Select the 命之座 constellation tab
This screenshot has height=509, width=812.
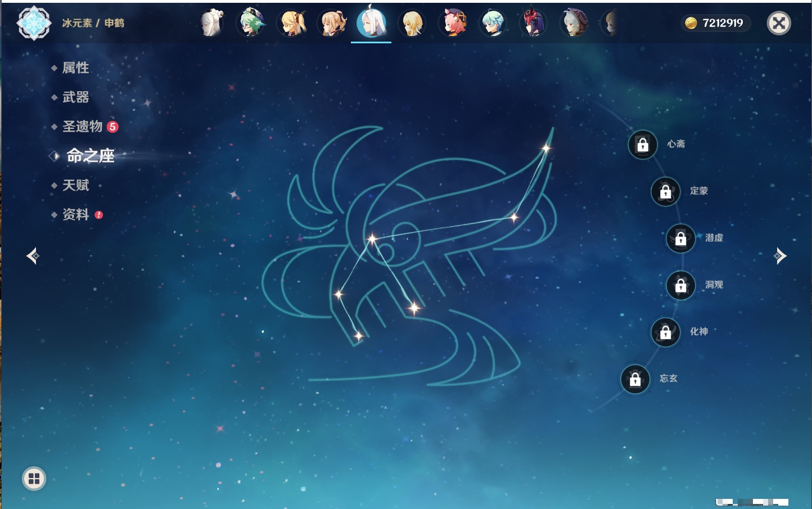90,156
